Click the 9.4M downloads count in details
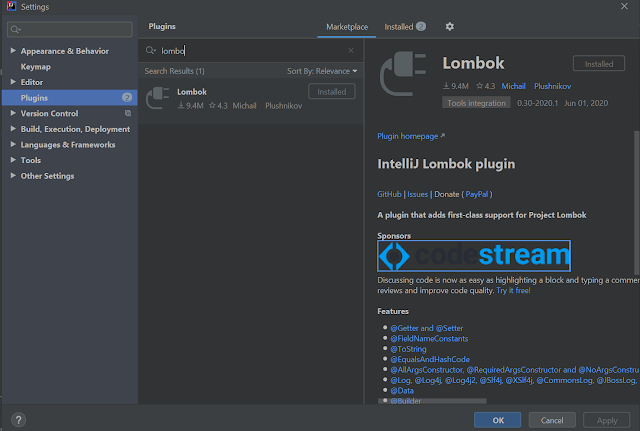The image size is (640, 431). tap(456, 86)
